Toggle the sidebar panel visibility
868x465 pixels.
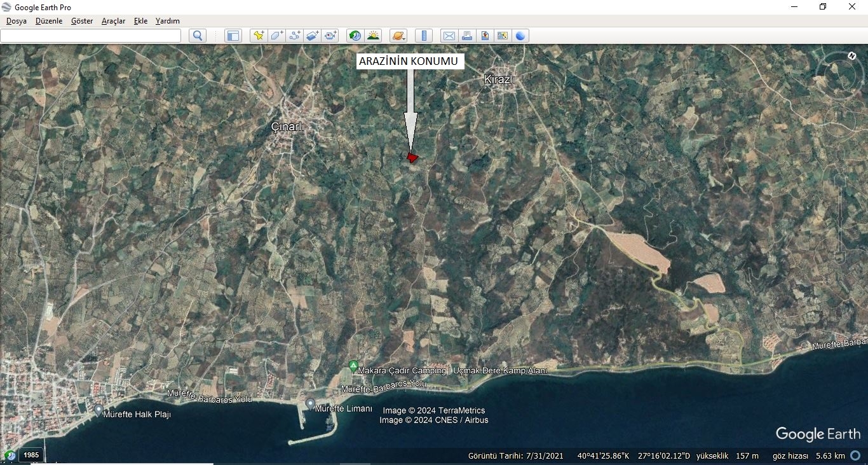pos(233,36)
